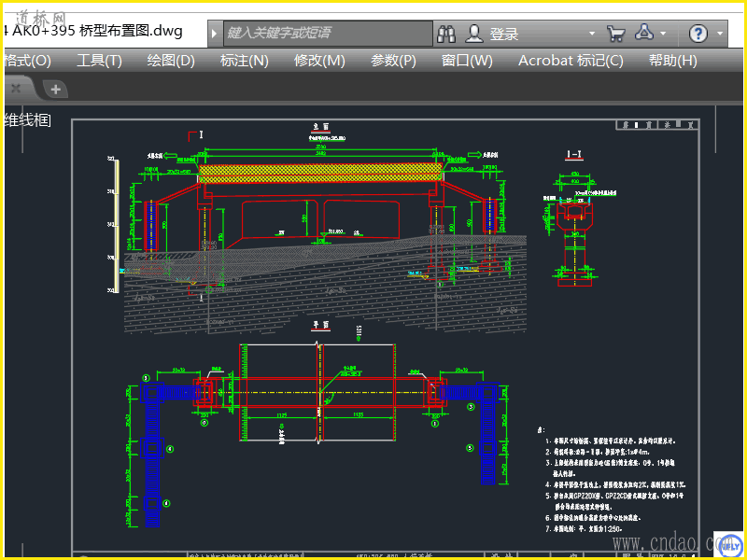The image size is (747, 560).
Task: Open the 修改(M) menu
Action: pos(319,61)
